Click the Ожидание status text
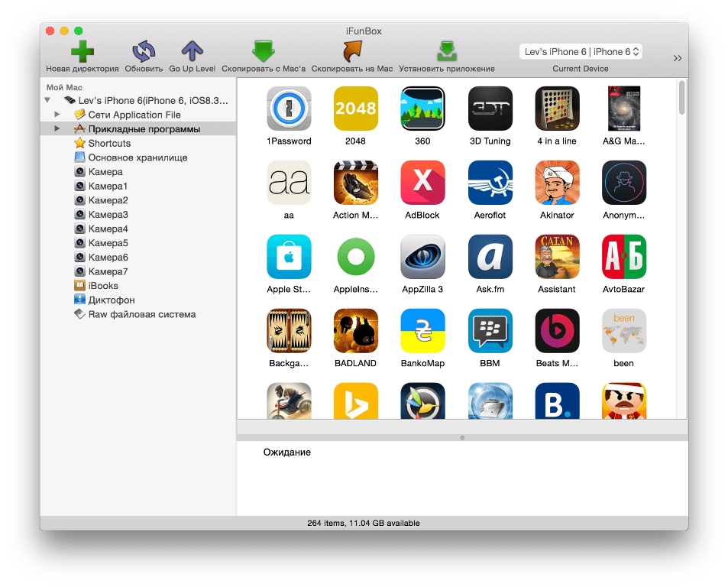The width and height of the screenshot is (728, 587). (x=287, y=452)
